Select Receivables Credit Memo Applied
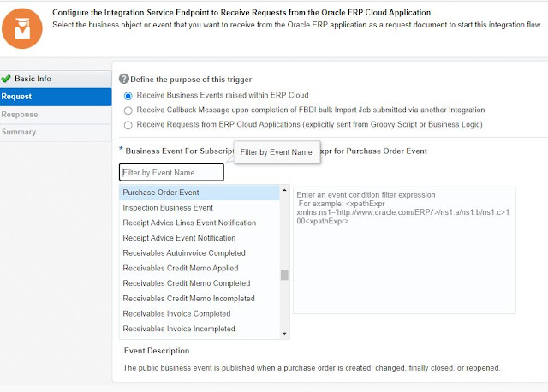This screenshot has height=392, width=548. click(200, 268)
